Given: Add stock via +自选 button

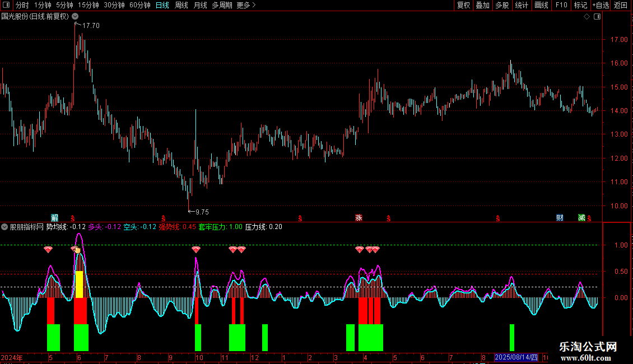Looking at the screenshot, I should 601,5.
